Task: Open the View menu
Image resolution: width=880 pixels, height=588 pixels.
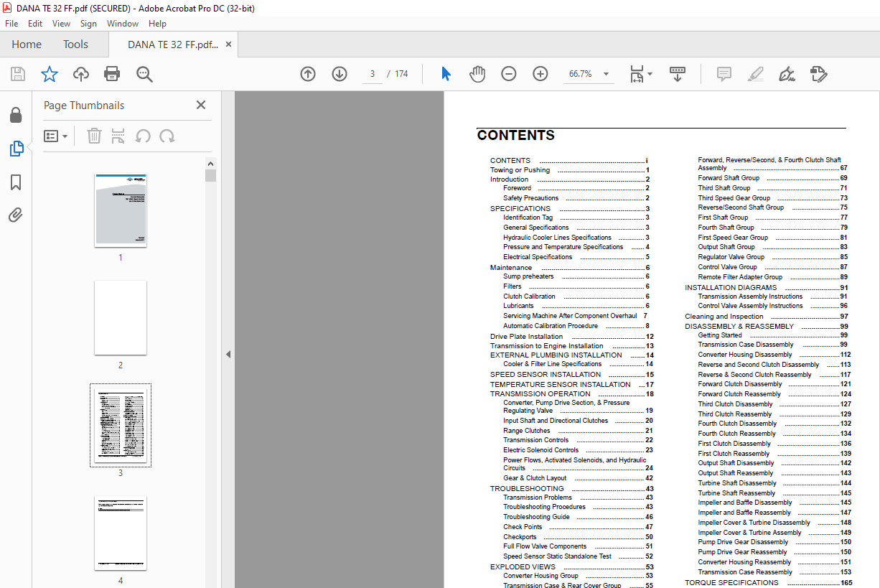Action: [x=61, y=24]
